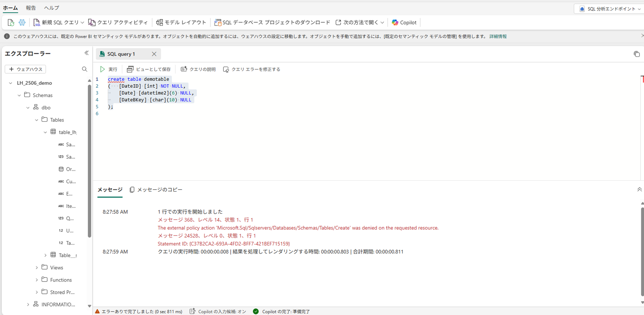The image size is (644, 315).
Task: Click the explorer search icon
Action: [x=84, y=69]
